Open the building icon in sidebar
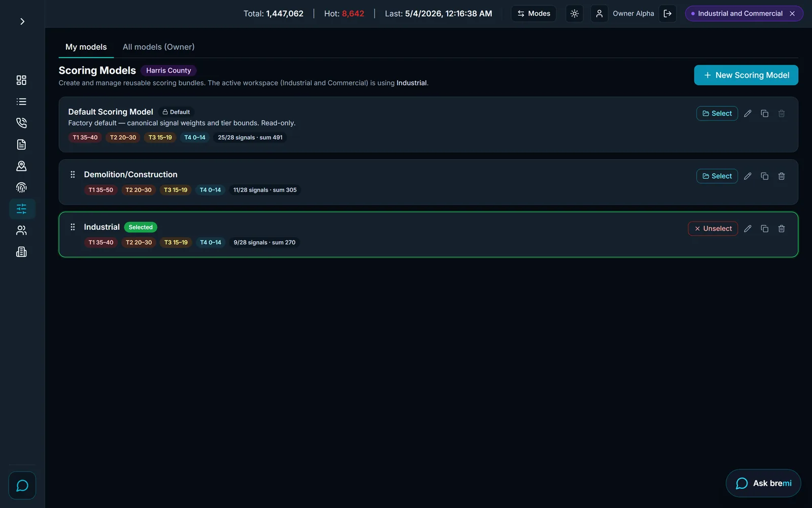The image size is (812, 508). click(21, 252)
